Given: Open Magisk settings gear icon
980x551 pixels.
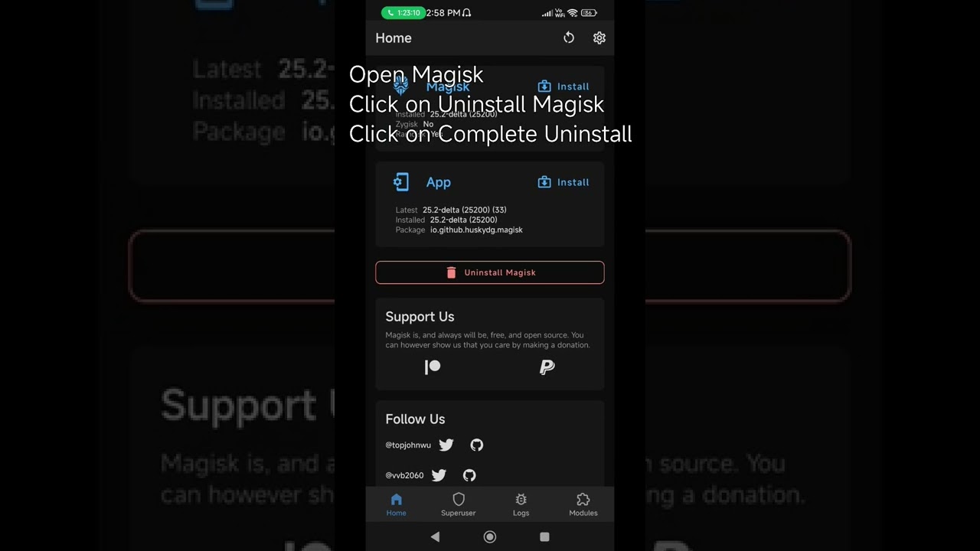Looking at the screenshot, I should tap(599, 37).
